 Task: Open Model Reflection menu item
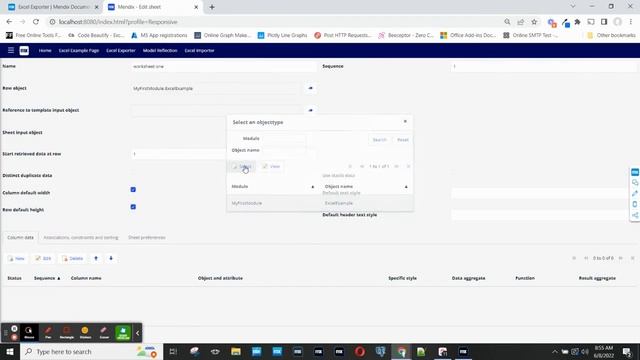(x=160, y=51)
